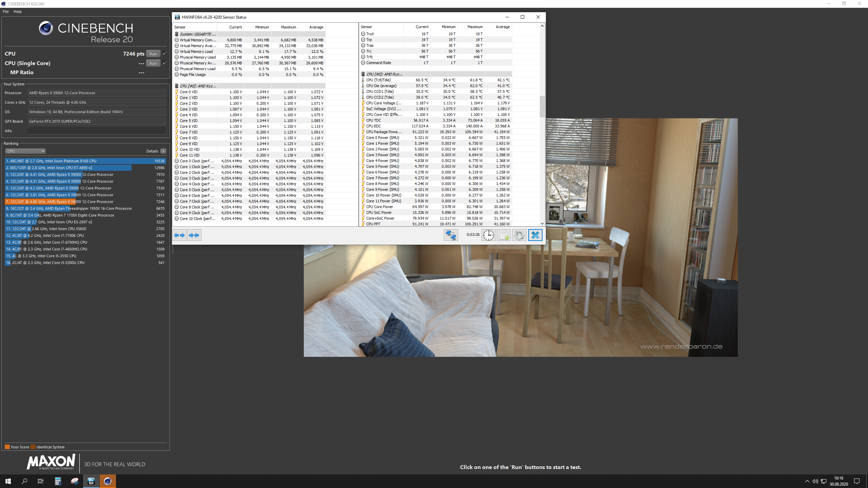Select Core 10 Clock sensor row
The width and height of the screenshot is (868, 488).
pyautogui.click(x=249, y=219)
